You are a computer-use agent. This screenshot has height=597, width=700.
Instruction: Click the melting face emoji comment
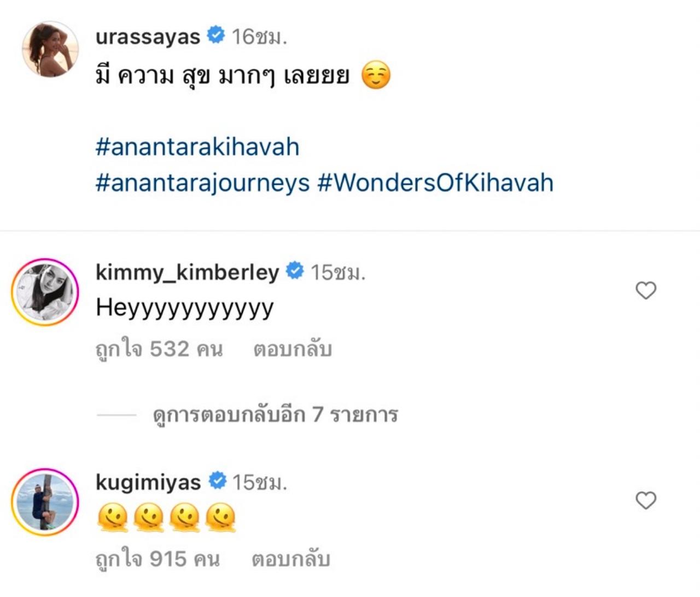click(x=166, y=518)
